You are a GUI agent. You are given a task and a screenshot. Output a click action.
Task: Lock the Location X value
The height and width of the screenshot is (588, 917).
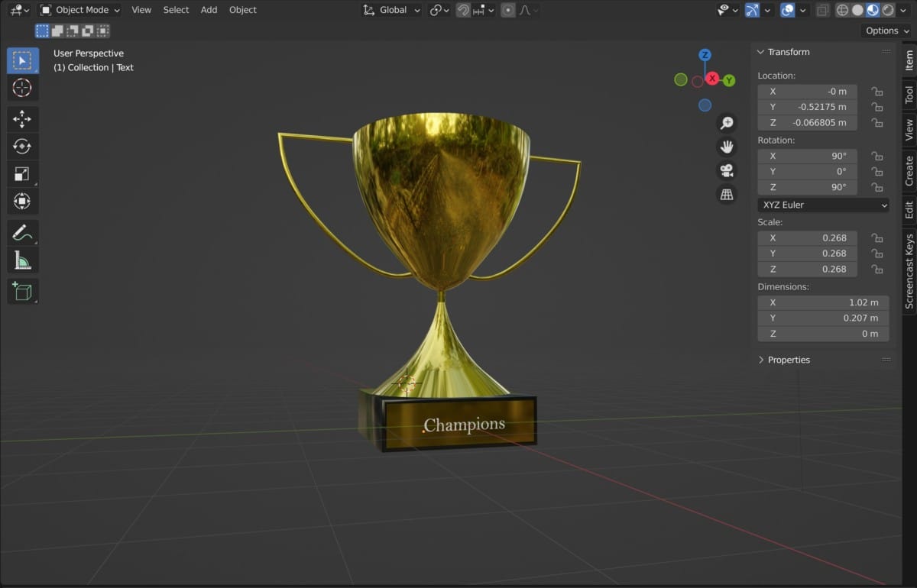point(877,92)
